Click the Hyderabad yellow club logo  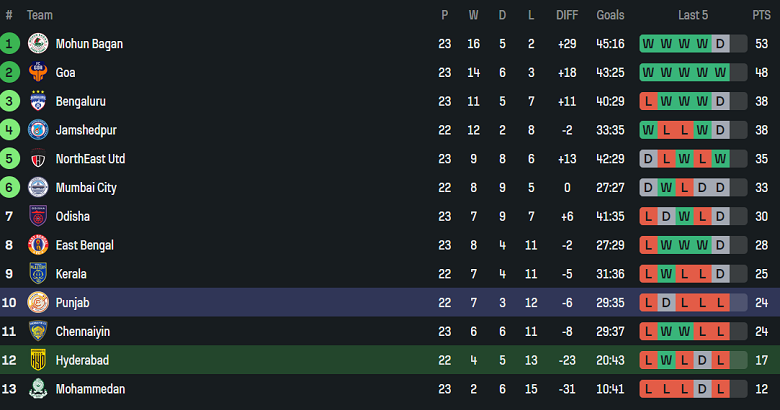point(38,360)
